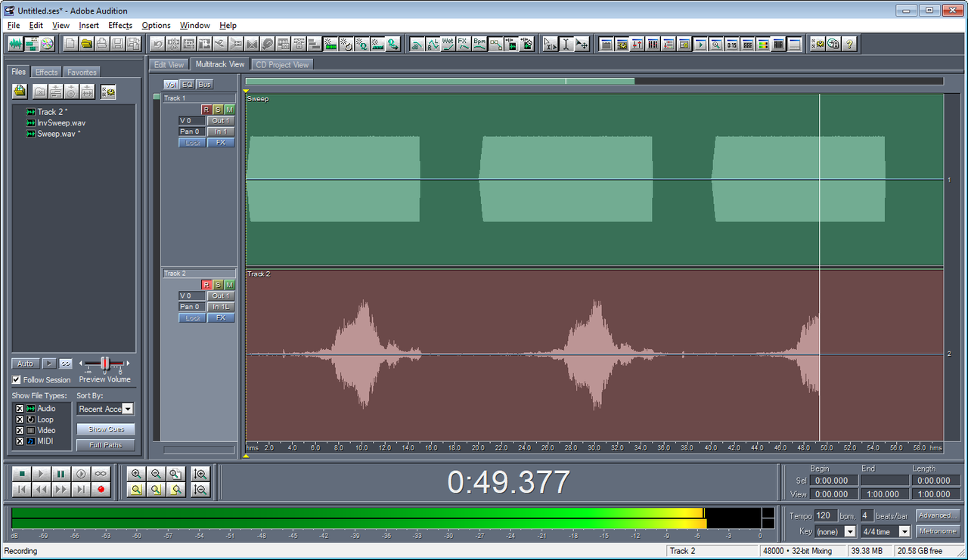Uncheck the Audio file type checkbox

click(x=20, y=409)
